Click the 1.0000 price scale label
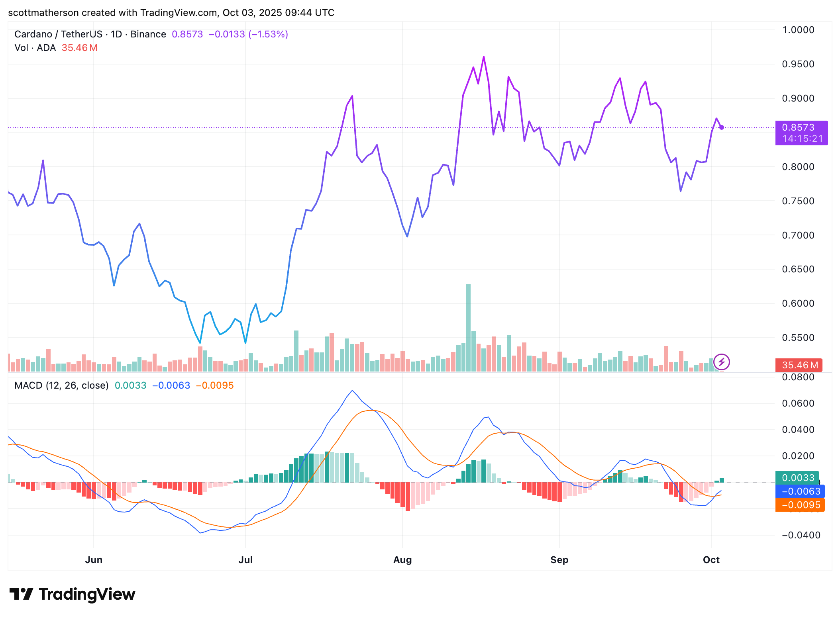The width and height of the screenshot is (840, 618). pos(798,30)
